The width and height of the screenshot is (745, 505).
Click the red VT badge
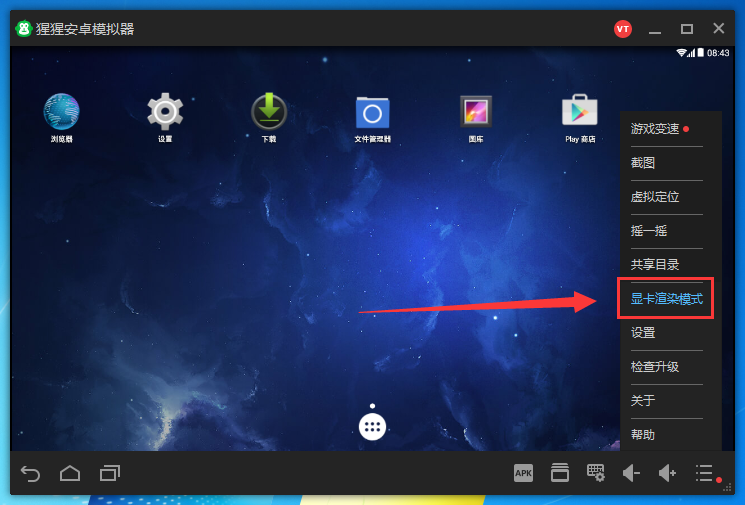pyautogui.click(x=622, y=29)
